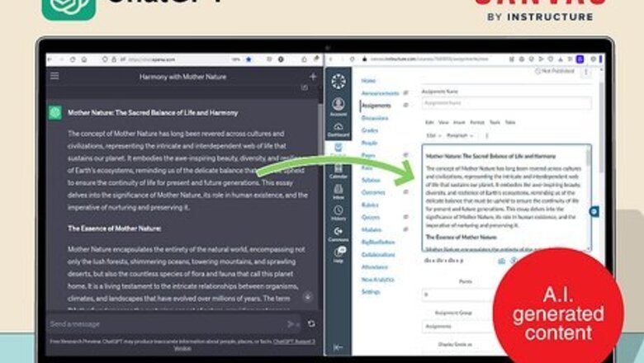The image size is (644, 363).
Task: Click the home icon in ChatGPT browser
Action: (x=84, y=59)
